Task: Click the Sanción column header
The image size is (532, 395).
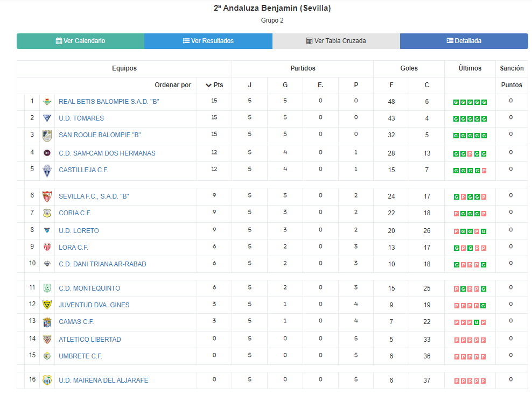Action: pyautogui.click(x=512, y=68)
